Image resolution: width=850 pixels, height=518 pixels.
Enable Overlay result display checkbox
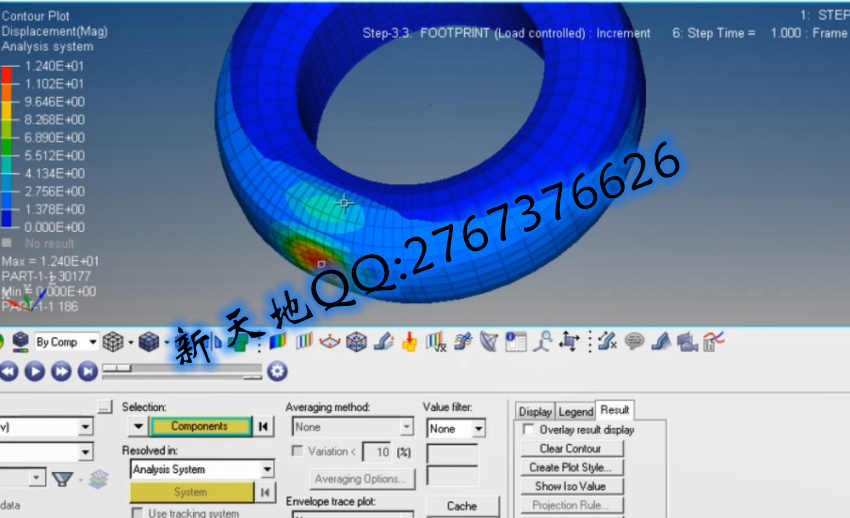(529, 430)
